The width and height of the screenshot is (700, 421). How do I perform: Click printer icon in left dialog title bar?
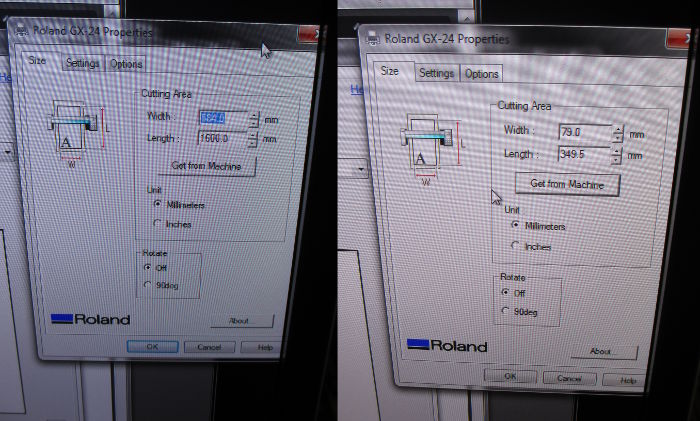[21, 30]
